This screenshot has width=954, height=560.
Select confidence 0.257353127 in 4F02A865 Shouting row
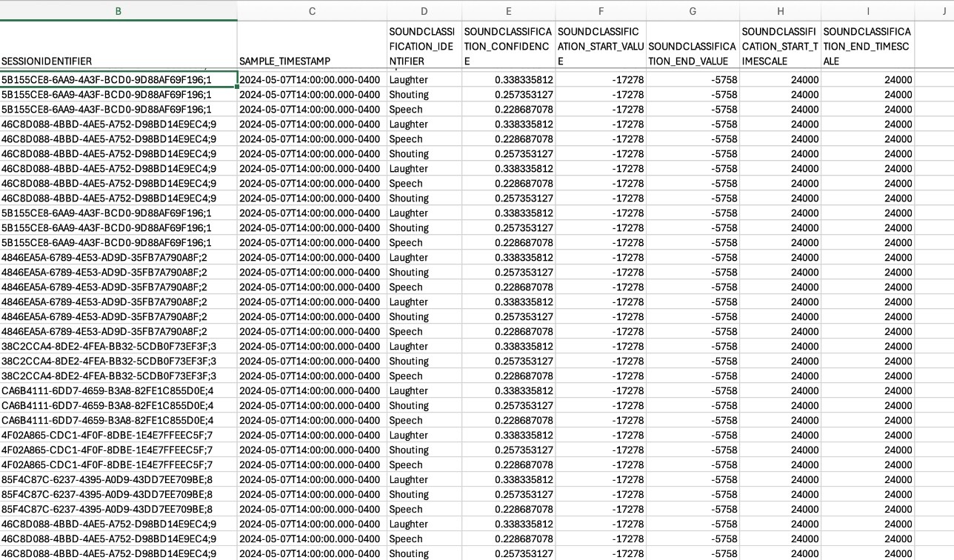(508, 450)
